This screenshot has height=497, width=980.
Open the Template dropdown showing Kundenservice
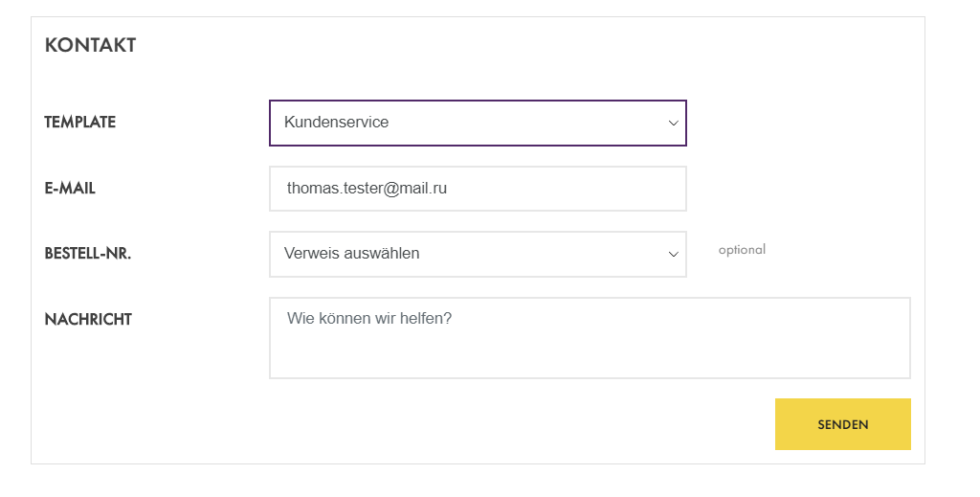tap(477, 123)
